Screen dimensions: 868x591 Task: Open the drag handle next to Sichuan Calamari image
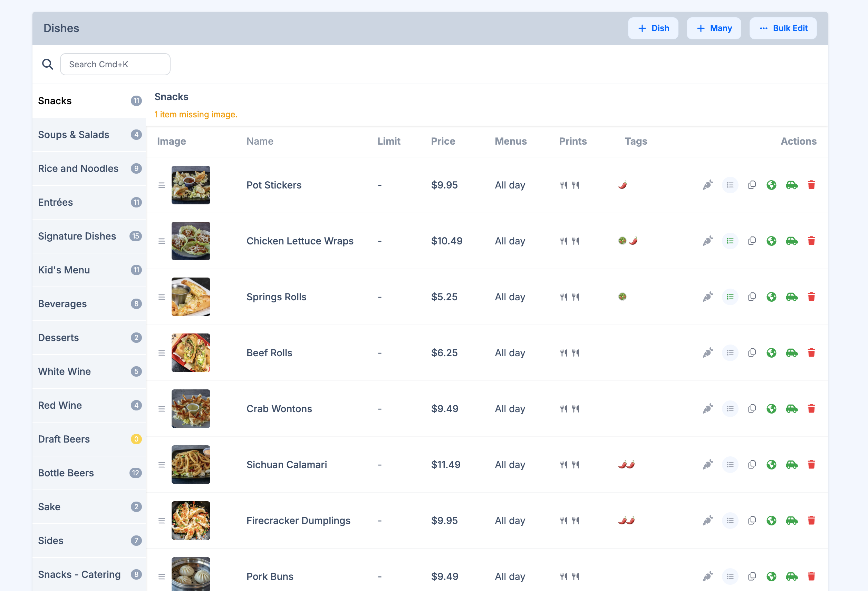tap(161, 464)
